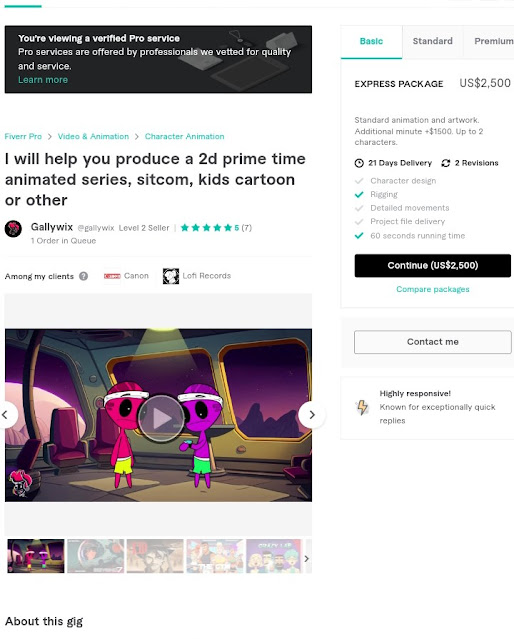The height and width of the screenshot is (639, 514).
Task: Click Continue (US$2,500) button
Action: pos(432,266)
